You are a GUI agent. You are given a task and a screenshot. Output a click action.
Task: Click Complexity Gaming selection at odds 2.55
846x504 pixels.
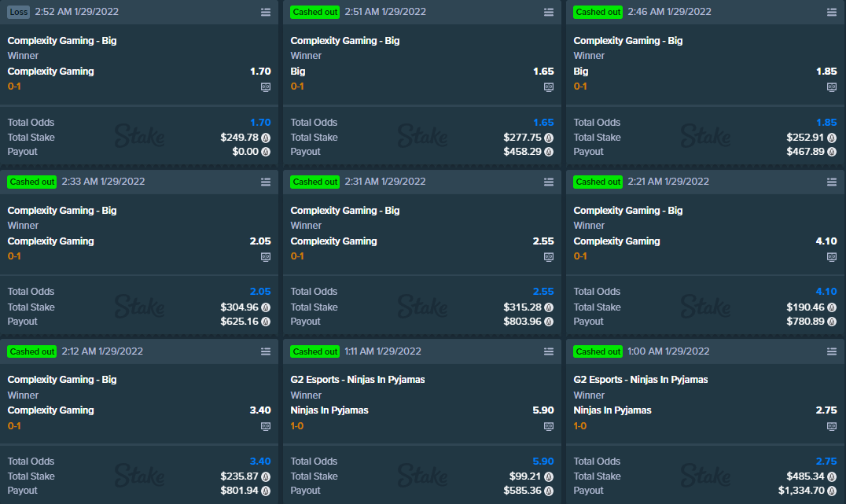[333, 241]
